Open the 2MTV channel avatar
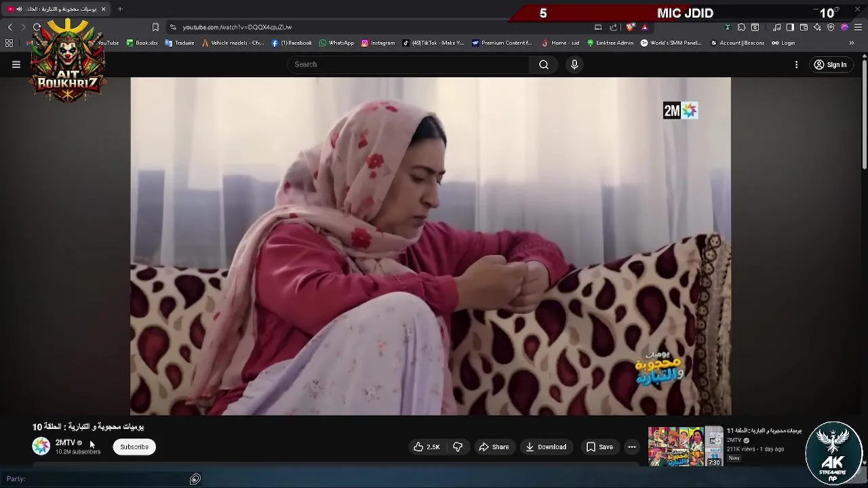The height and width of the screenshot is (488, 868). click(x=41, y=446)
